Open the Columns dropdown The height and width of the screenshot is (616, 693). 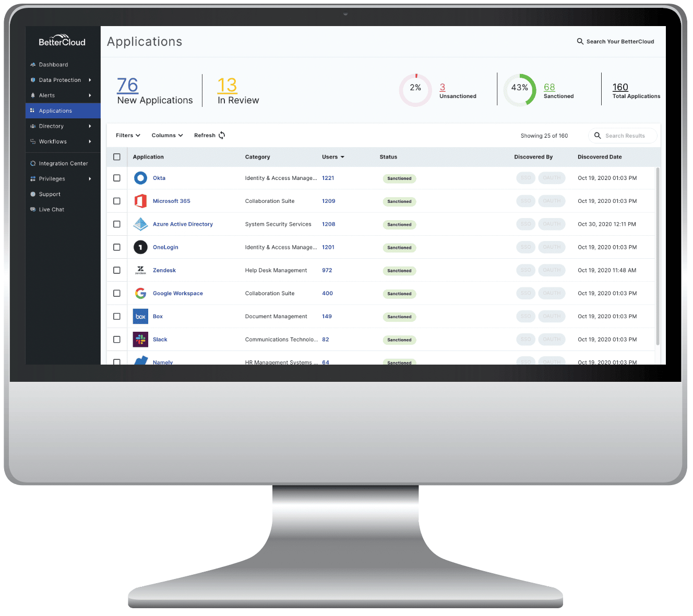tap(167, 135)
